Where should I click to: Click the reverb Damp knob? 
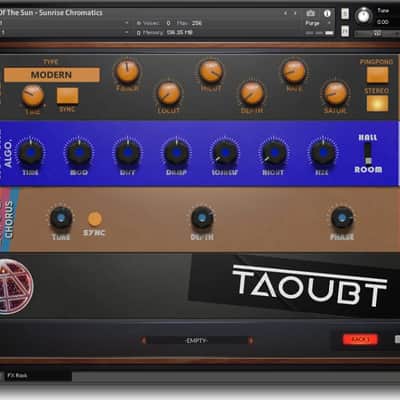(x=176, y=152)
